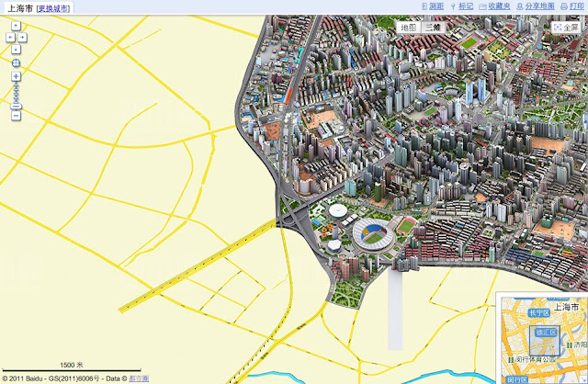Enter fullscreen with the 全屏 button
The height and width of the screenshot is (384, 588).
pos(566,28)
